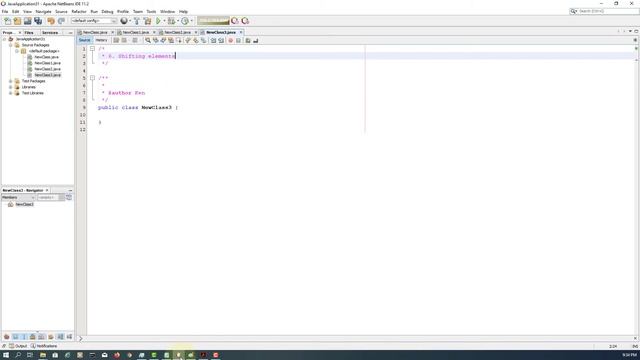Click the New Project toolbar icon
Image resolution: width=640 pixels, height=360 pixels.
click(x=18, y=21)
